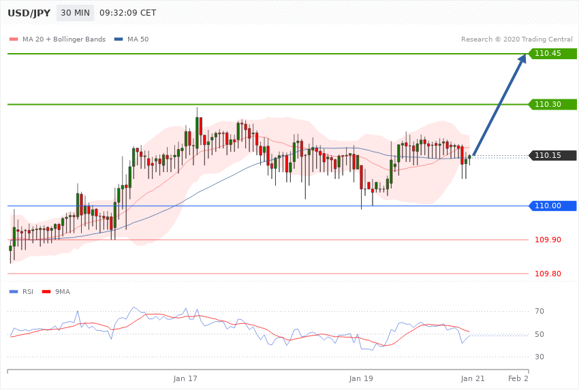This screenshot has height=392, width=579.
Task: Click the blue RSI legend swatch
Action: tap(14, 292)
